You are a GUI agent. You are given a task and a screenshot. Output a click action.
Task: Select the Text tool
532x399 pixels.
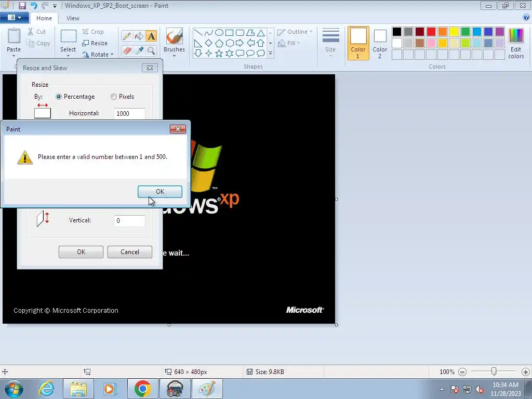click(151, 36)
